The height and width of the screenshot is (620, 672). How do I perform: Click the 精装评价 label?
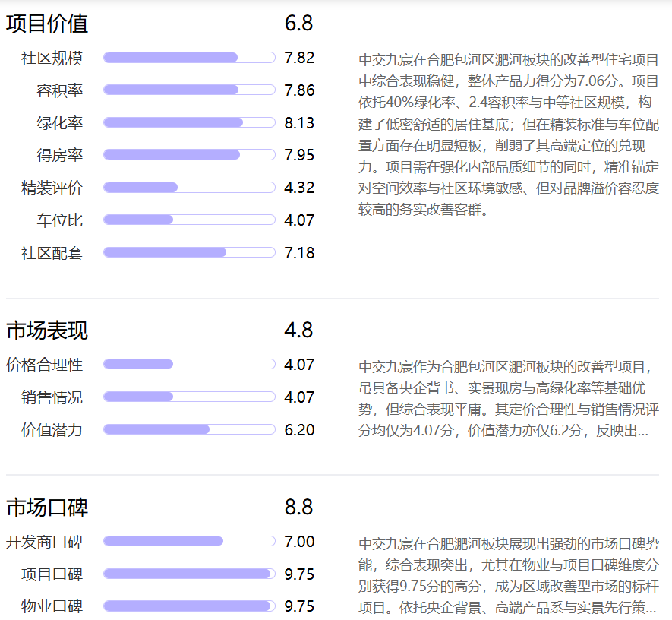click(52, 188)
